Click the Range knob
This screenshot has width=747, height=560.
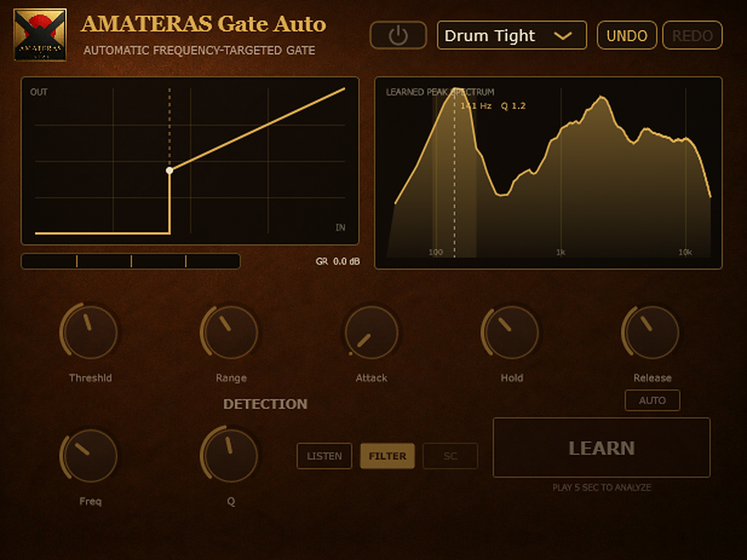pos(231,332)
